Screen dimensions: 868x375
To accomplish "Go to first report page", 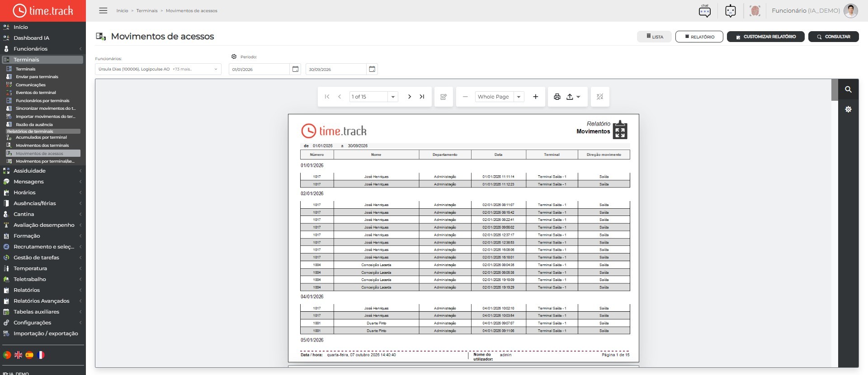I will tap(327, 97).
